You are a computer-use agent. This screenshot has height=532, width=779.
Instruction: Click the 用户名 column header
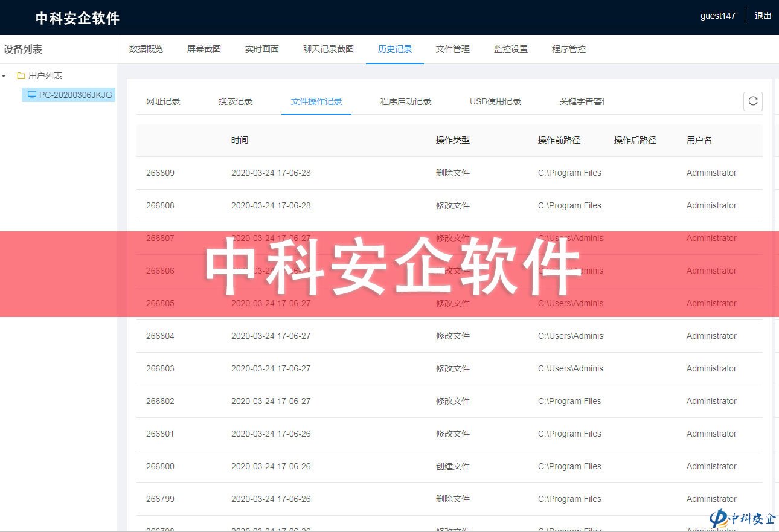699,140
